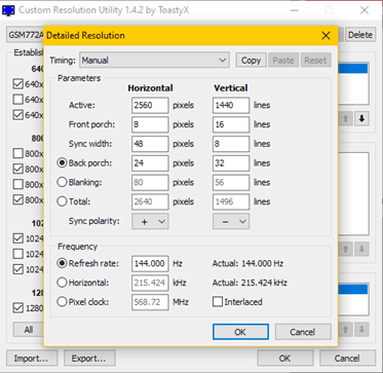Check the second 1024 resolution checkbox

[18, 254]
